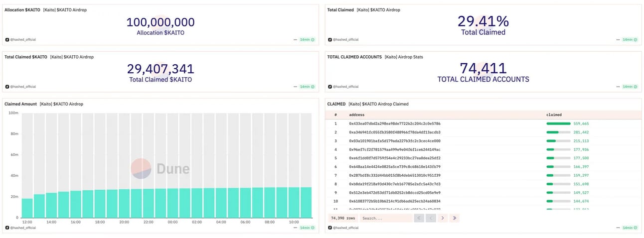
Task: Click the 14min refresh badge on CLAIMED table
Action: pos(630,228)
